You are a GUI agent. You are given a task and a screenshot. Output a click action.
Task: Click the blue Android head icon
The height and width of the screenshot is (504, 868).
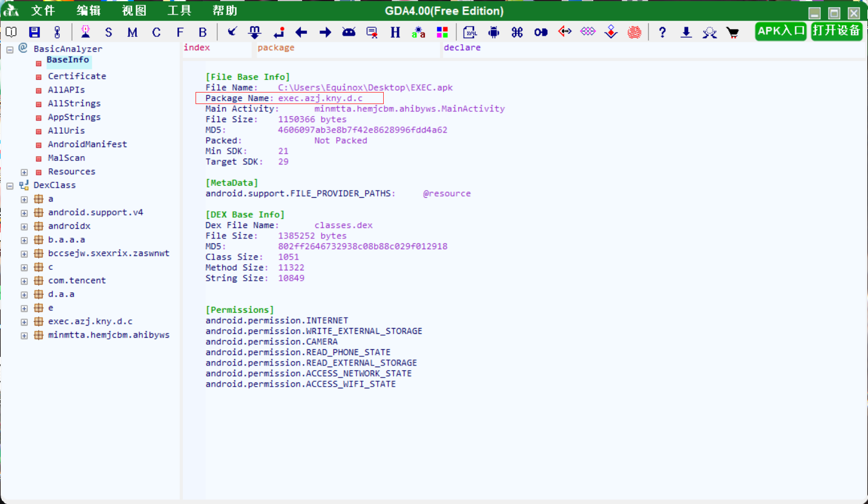coord(349,32)
